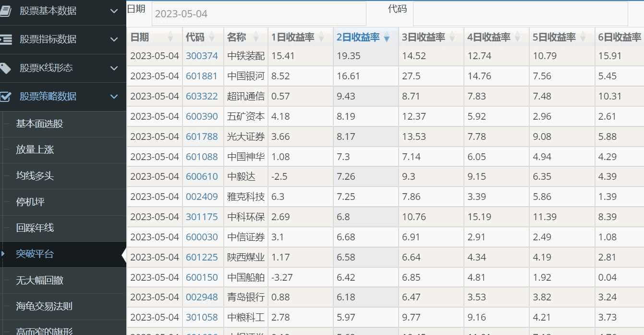Screen dimensions: 644x335
Task: Click 中国银河 3日收益率 value 27.5
Action: pos(412,76)
